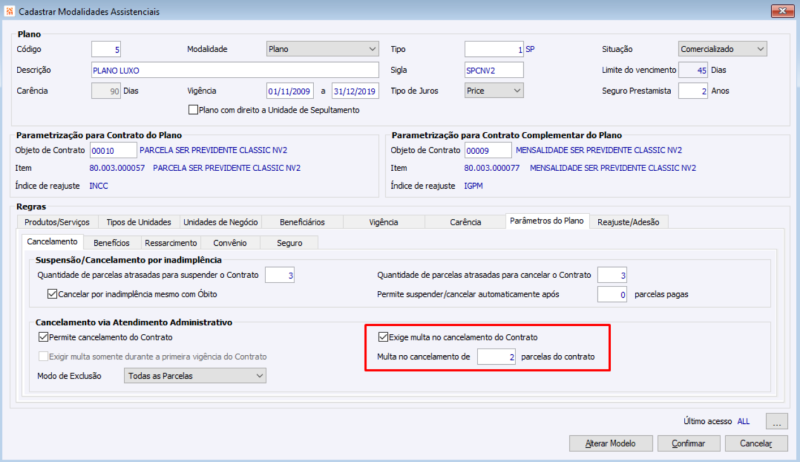The height and width of the screenshot is (462, 800).
Task: Click the Tipo input field
Action: (x=494, y=49)
